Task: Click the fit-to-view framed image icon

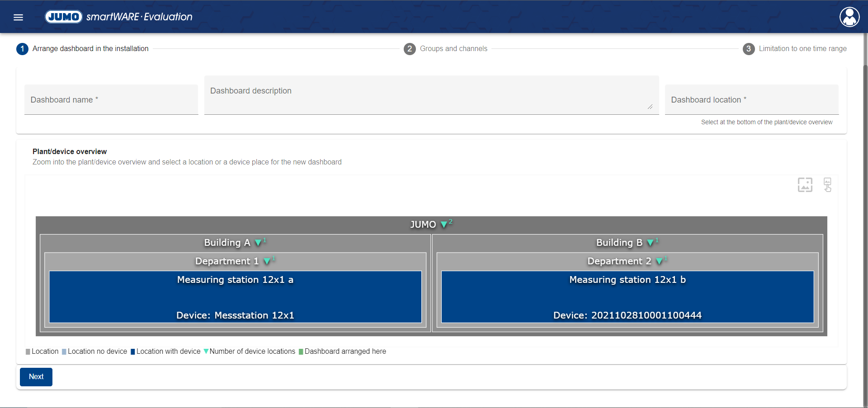Action: [x=805, y=185]
